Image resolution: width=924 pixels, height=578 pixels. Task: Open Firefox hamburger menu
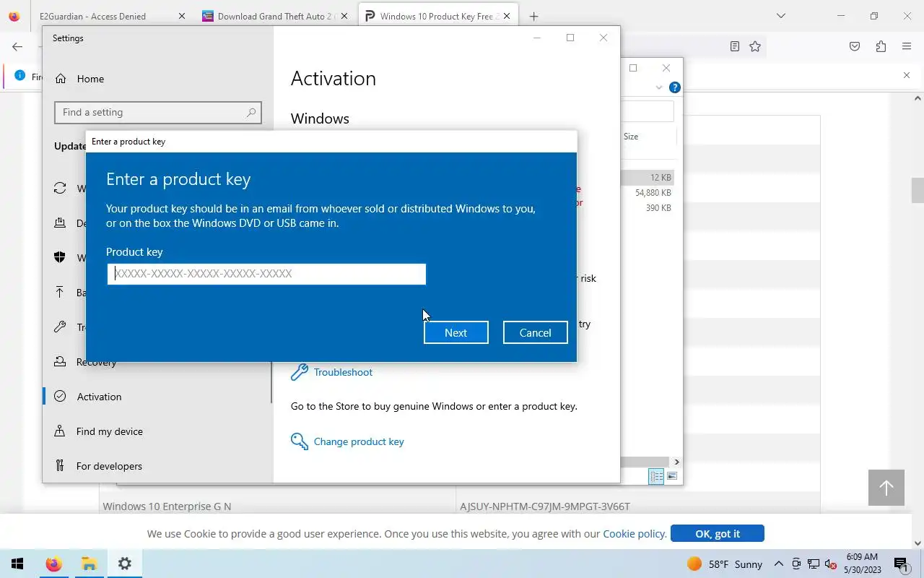(x=907, y=46)
